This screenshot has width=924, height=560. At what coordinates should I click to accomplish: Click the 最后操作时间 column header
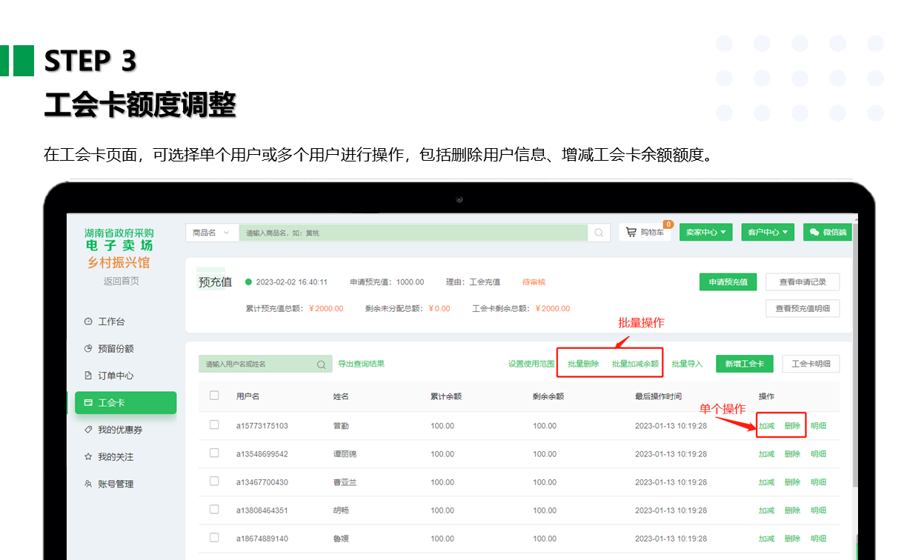coord(658,396)
